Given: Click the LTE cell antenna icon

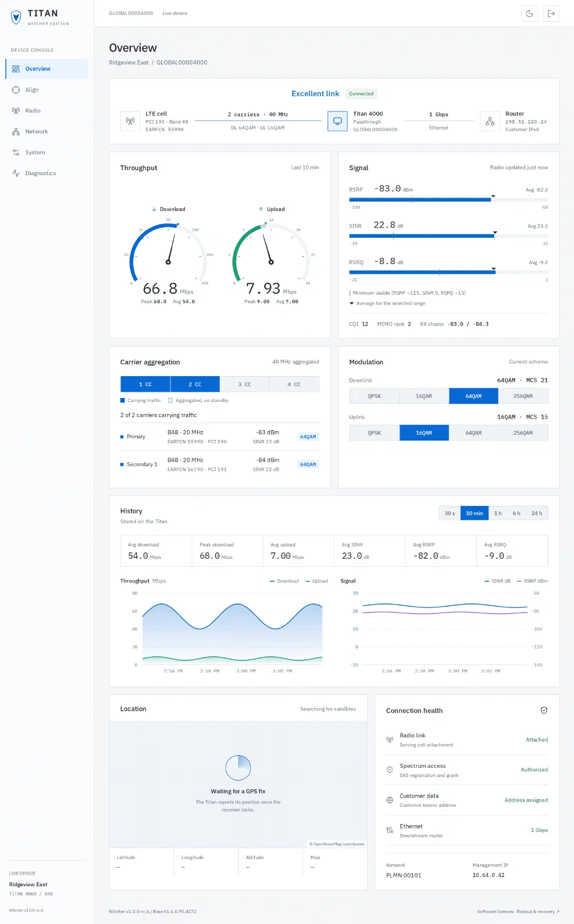Looking at the screenshot, I should 130,121.
